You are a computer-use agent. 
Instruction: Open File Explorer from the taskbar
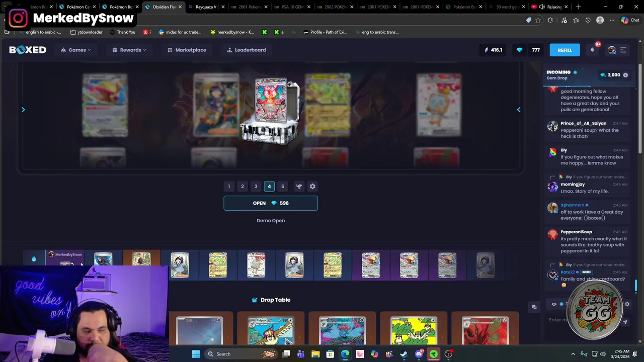(x=315, y=354)
